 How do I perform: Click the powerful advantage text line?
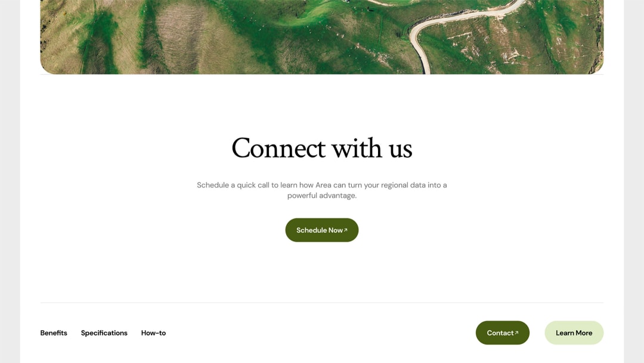[322, 196]
